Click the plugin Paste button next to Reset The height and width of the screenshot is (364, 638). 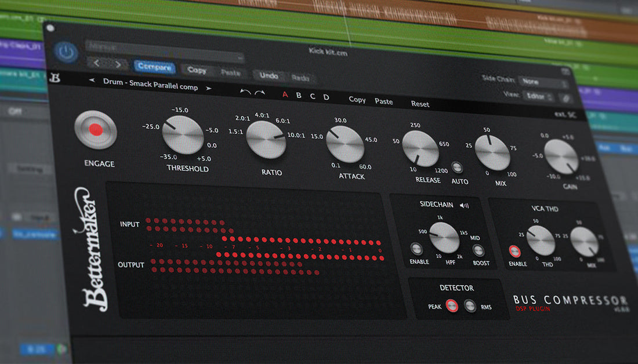point(384,101)
